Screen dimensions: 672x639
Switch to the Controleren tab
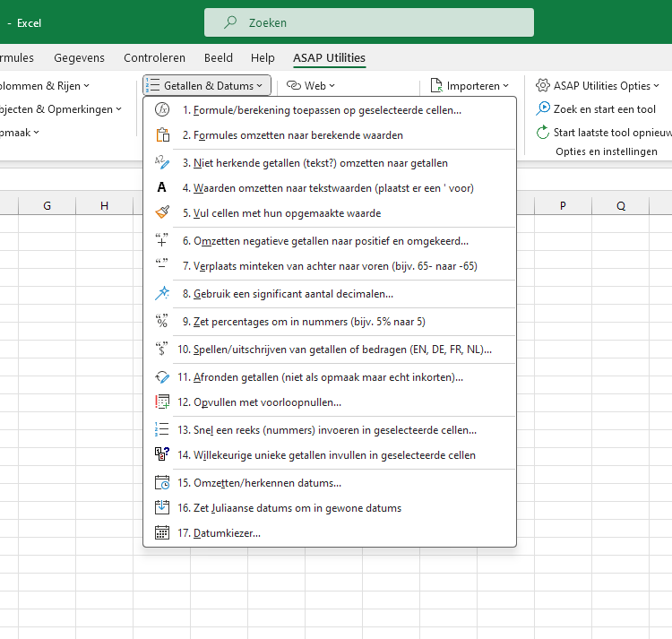[x=154, y=57]
